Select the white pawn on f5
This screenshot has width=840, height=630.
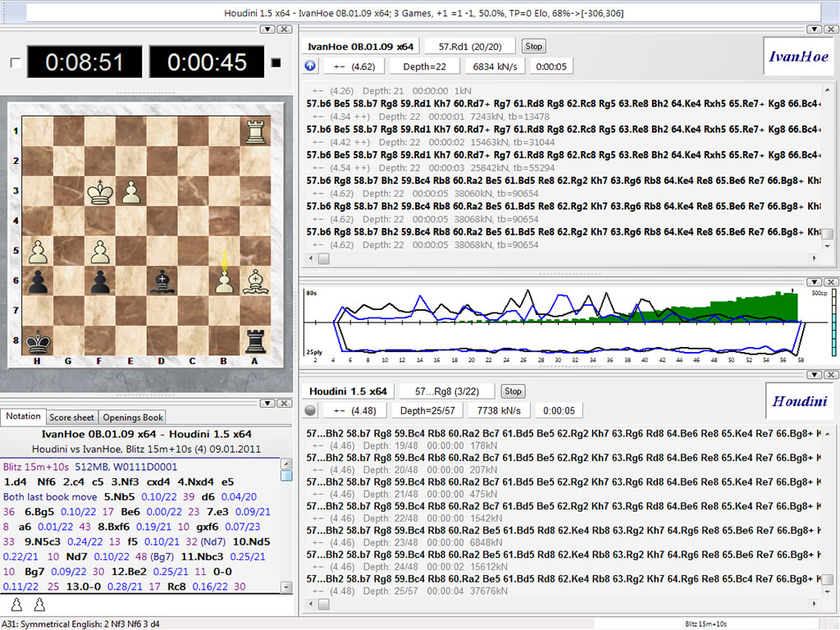(100, 251)
